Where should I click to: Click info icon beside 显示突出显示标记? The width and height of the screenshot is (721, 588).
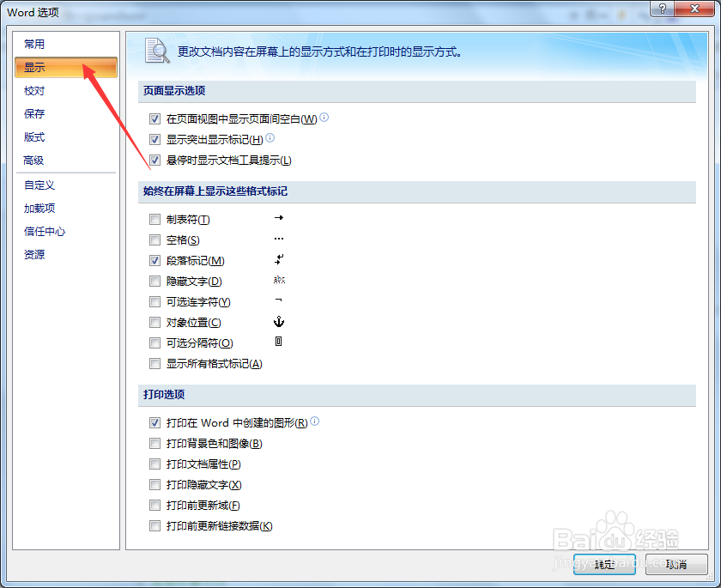click(270, 137)
